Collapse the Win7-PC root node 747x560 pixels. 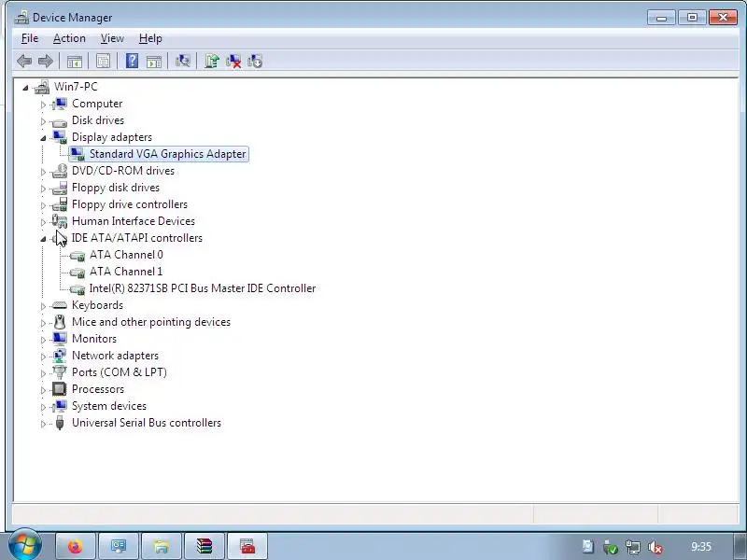(x=26, y=88)
